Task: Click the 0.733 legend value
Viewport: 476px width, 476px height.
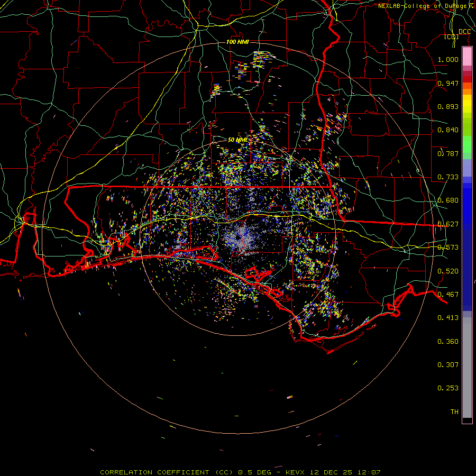Action: (448, 177)
